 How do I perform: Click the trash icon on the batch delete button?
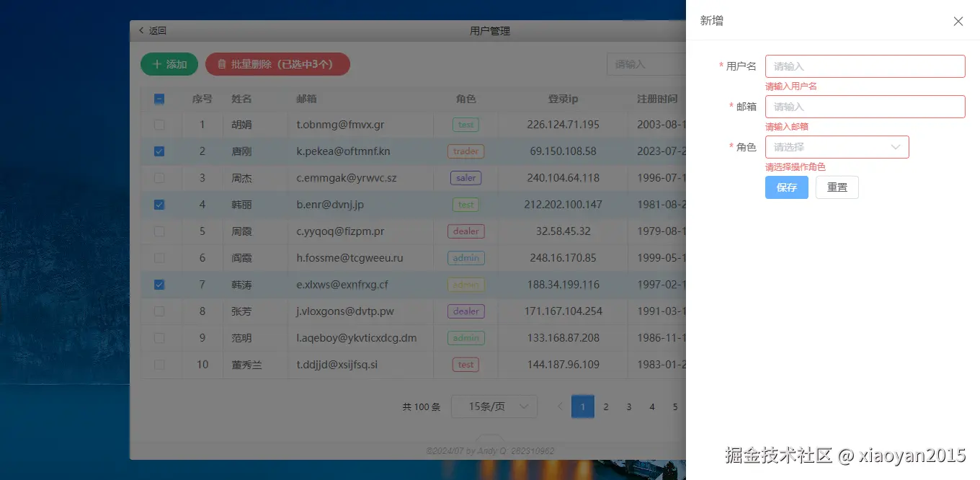click(222, 64)
